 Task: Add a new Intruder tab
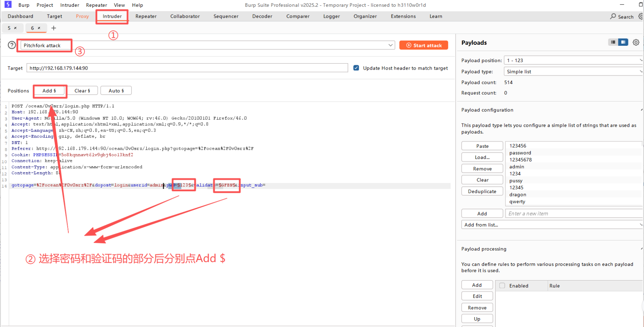tap(54, 28)
